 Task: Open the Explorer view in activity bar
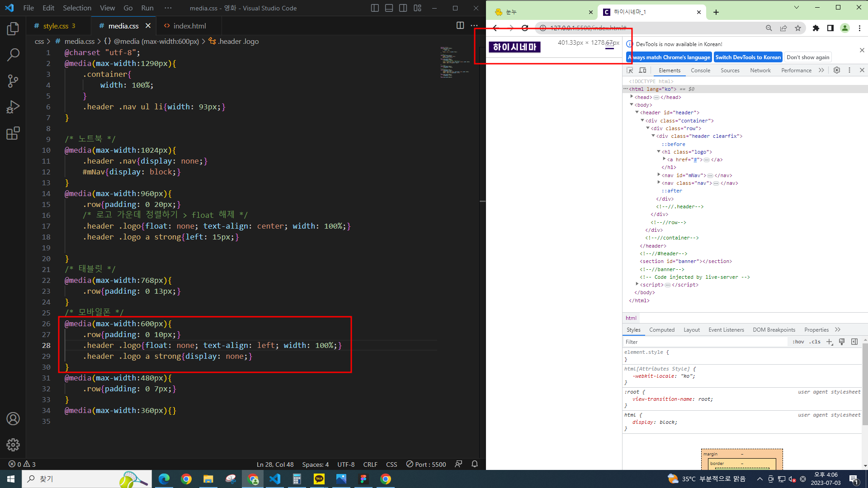pos(13,29)
